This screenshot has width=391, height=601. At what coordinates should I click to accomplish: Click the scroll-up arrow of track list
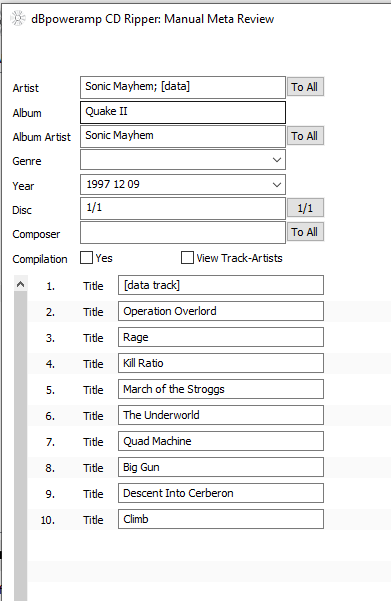coord(21,284)
